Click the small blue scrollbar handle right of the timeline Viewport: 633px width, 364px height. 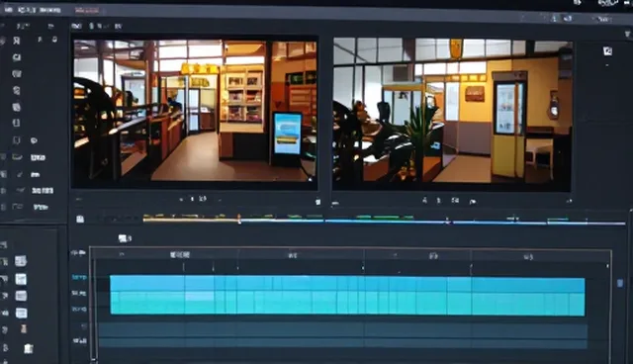tap(620, 283)
